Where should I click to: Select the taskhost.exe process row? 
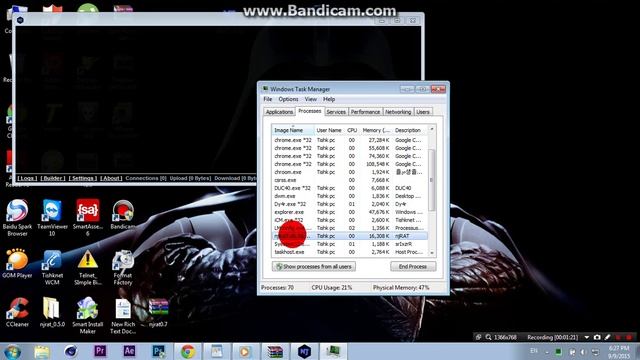pos(350,252)
